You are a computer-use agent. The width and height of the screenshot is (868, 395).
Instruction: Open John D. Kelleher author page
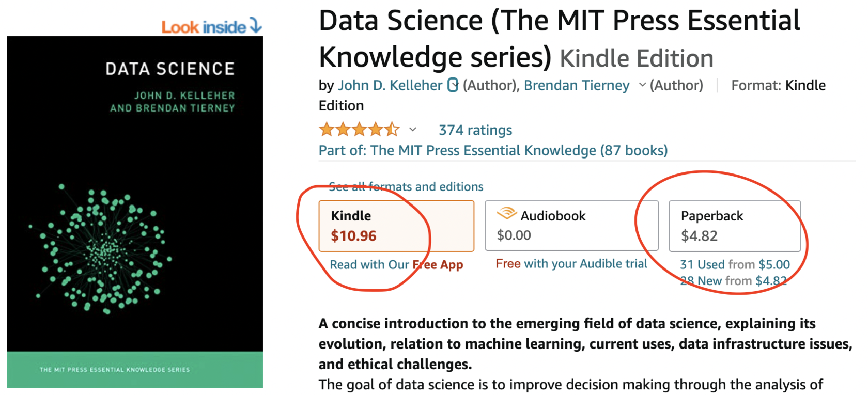click(390, 86)
